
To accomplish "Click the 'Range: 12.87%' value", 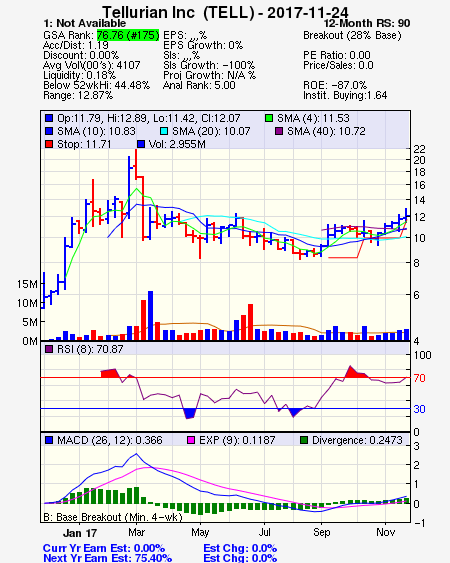I will [x=78, y=96].
